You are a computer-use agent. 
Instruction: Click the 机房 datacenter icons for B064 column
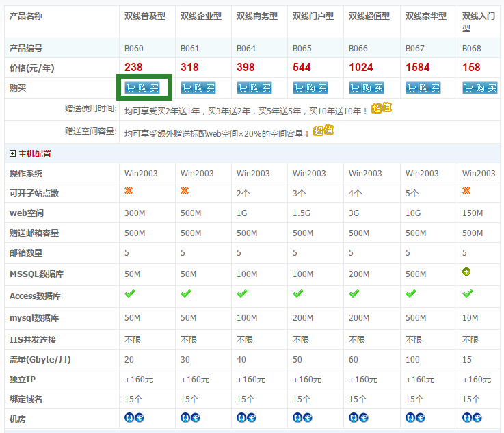coord(247,417)
